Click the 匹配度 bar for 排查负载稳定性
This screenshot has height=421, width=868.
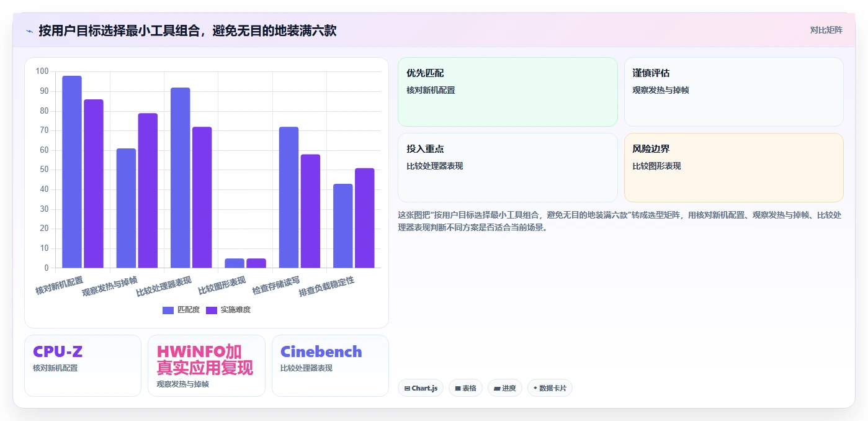tap(343, 226)
